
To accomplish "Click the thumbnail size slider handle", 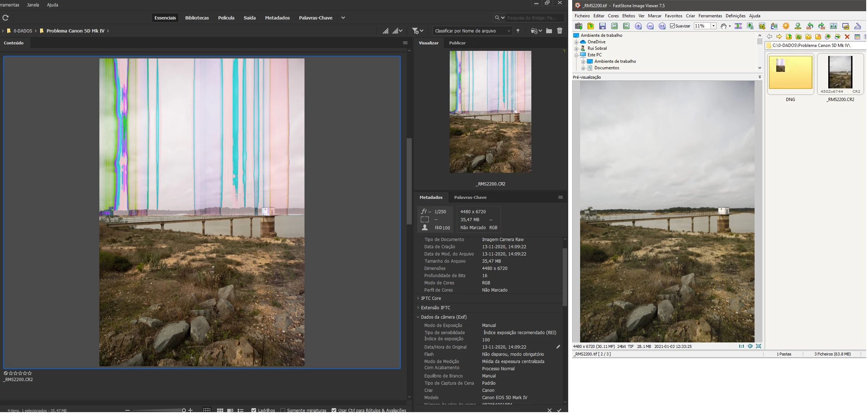I will point(184,410).
